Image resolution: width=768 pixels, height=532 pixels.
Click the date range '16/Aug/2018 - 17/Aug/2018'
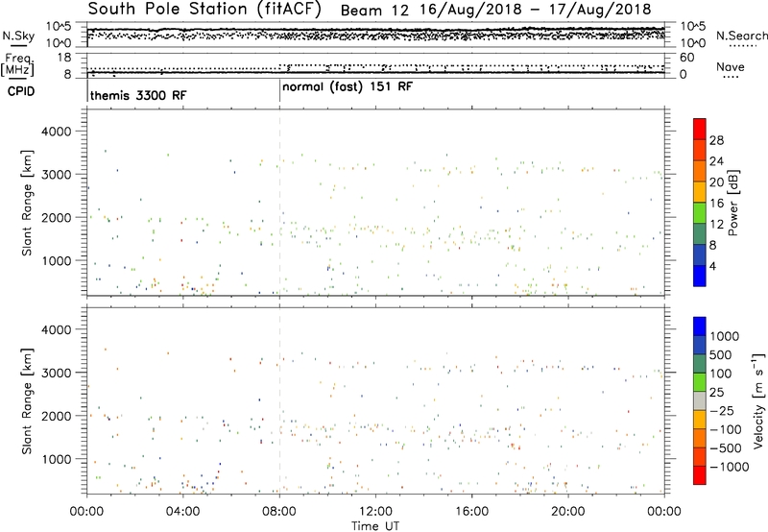536,10
